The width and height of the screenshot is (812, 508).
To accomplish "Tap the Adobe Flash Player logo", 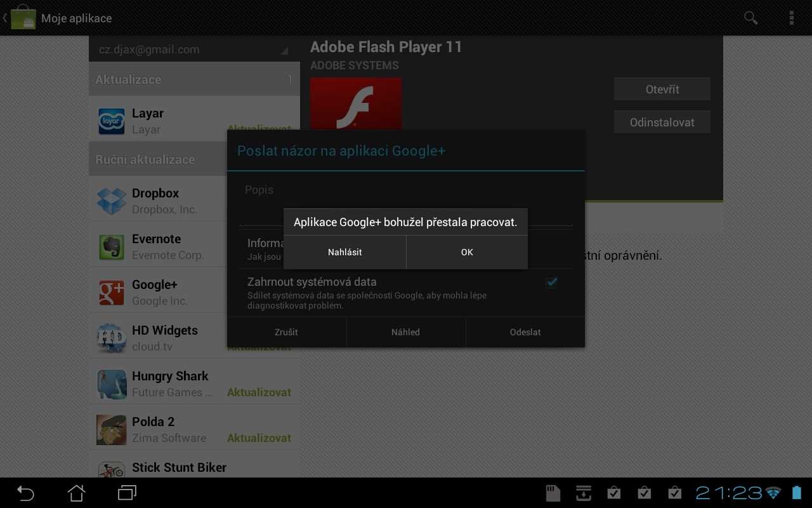I will tap(355, 105).
